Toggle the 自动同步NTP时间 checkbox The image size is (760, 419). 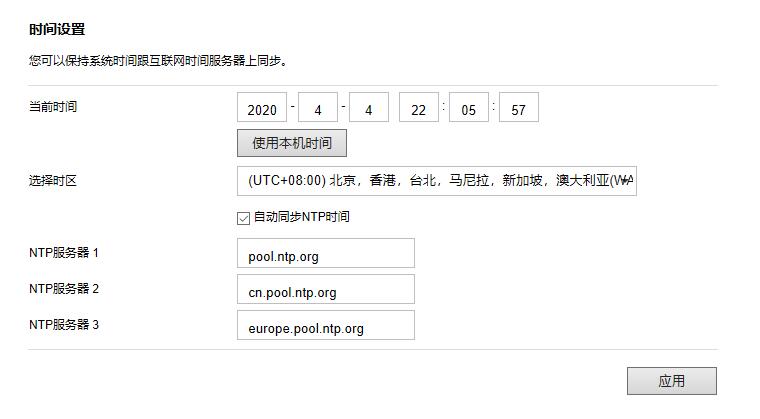(x=244, y=217)
